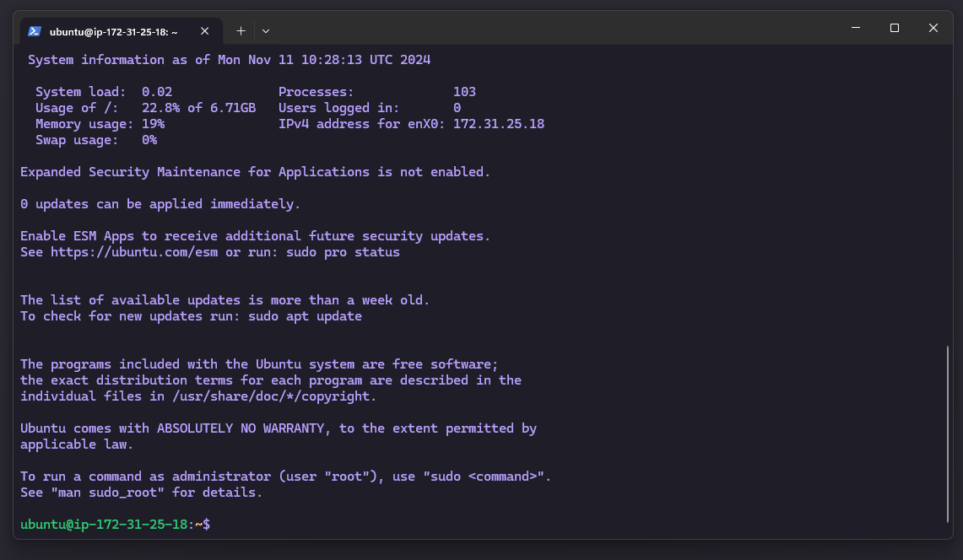Click the window close X icon
The image size is (963, 560).
[933, 28]
